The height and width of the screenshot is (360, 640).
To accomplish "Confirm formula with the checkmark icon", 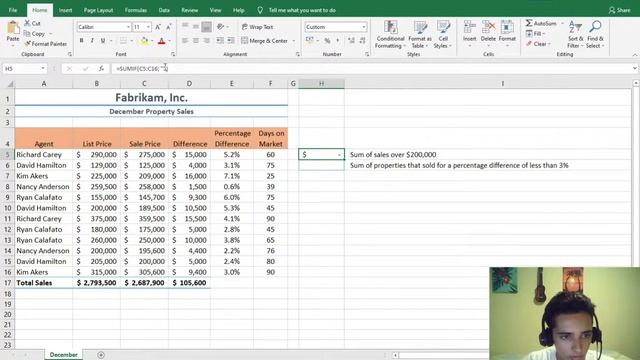I will (x=85, y=69).
